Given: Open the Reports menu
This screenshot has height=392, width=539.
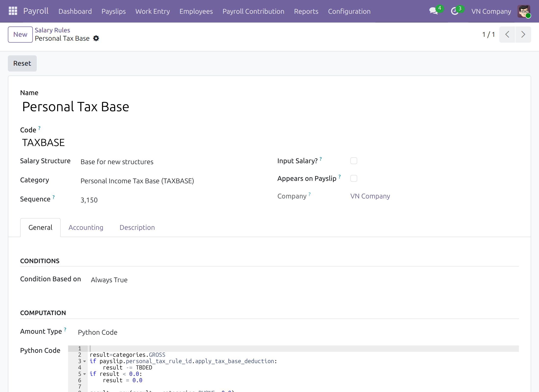Looking at the screenshot, I should [306, 11].
